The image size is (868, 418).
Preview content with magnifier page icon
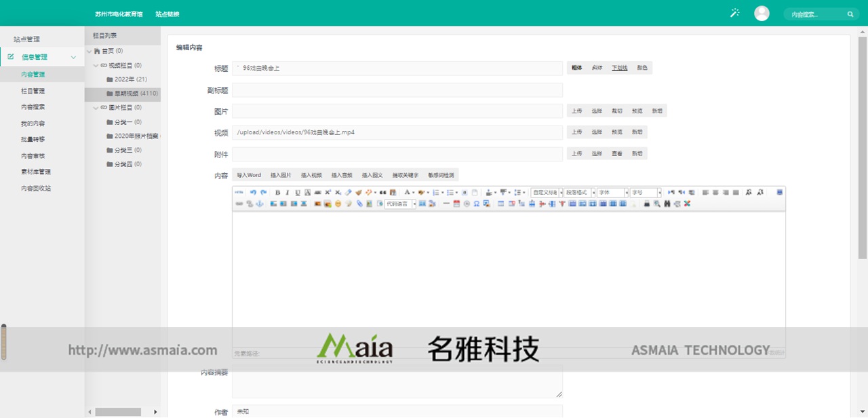click(657, 204)
